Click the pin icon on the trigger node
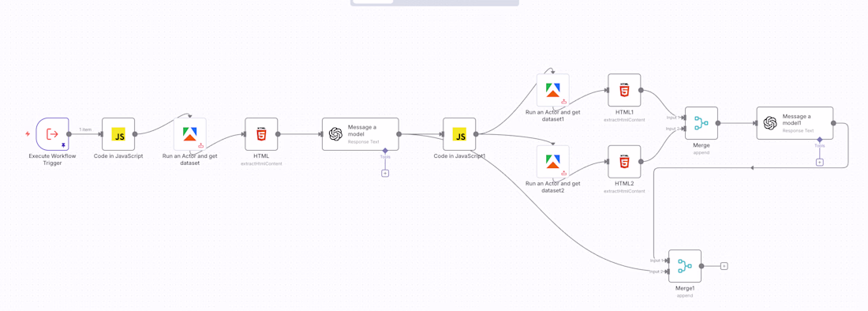868x311 pixels. (x=64, y=144)
